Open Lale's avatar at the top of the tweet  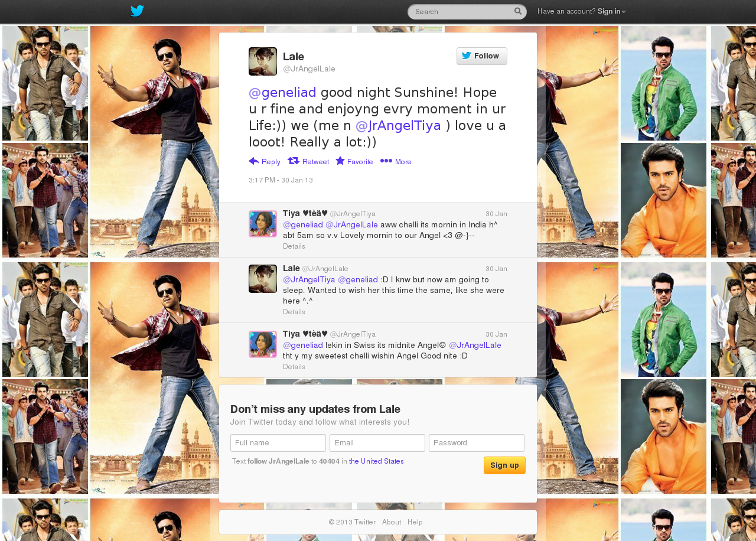[x=263, y=61]
